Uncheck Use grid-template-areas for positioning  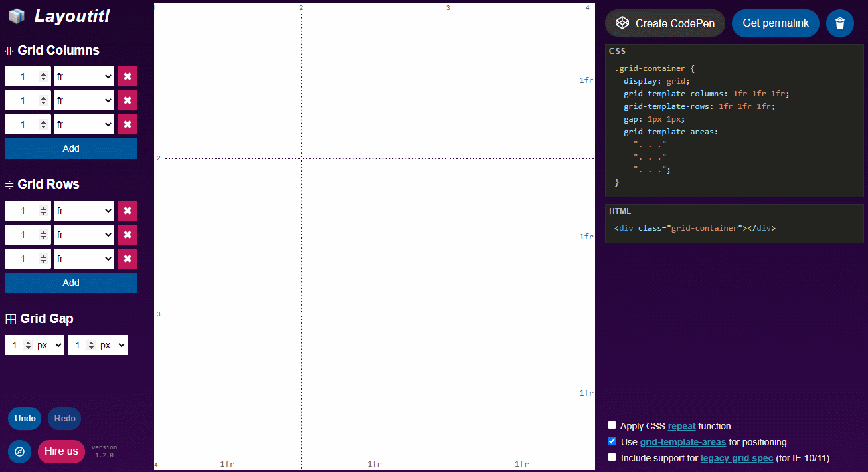[612, 441]
